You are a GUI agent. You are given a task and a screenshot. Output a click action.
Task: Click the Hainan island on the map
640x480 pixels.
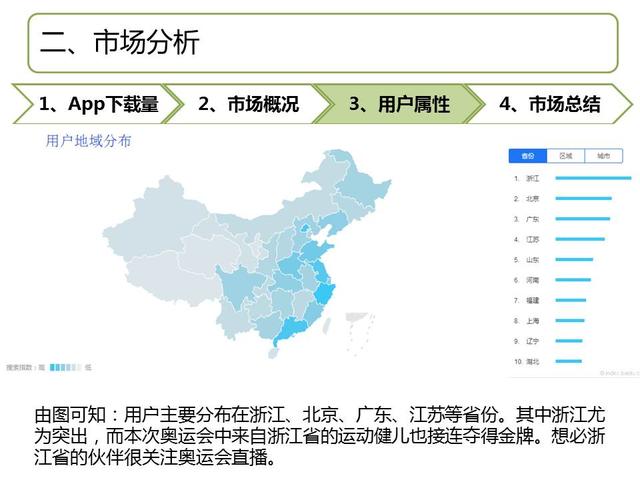(x=273, y=353)
